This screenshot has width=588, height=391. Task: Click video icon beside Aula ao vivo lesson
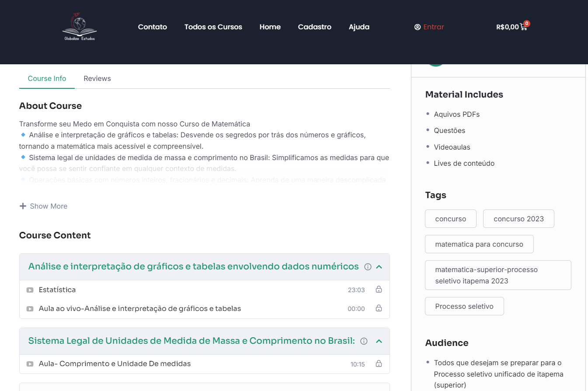coord(30,309)
